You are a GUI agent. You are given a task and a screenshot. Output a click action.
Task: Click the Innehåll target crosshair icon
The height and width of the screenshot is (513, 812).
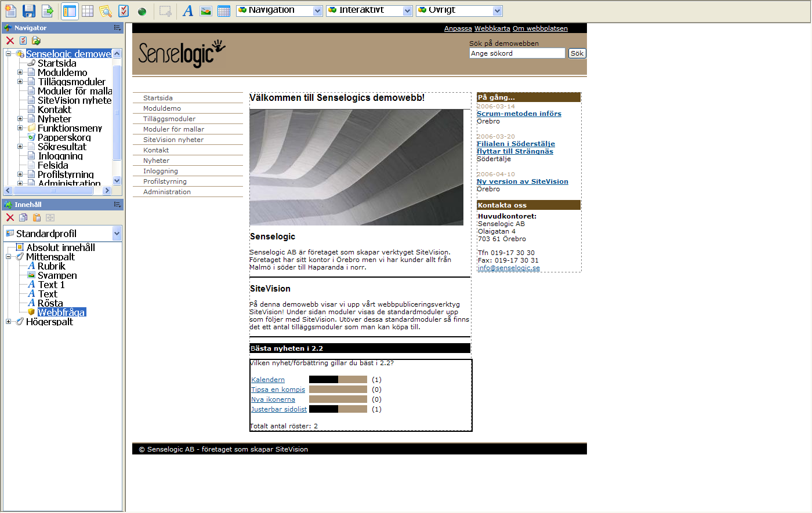click(x=50, y=217)
